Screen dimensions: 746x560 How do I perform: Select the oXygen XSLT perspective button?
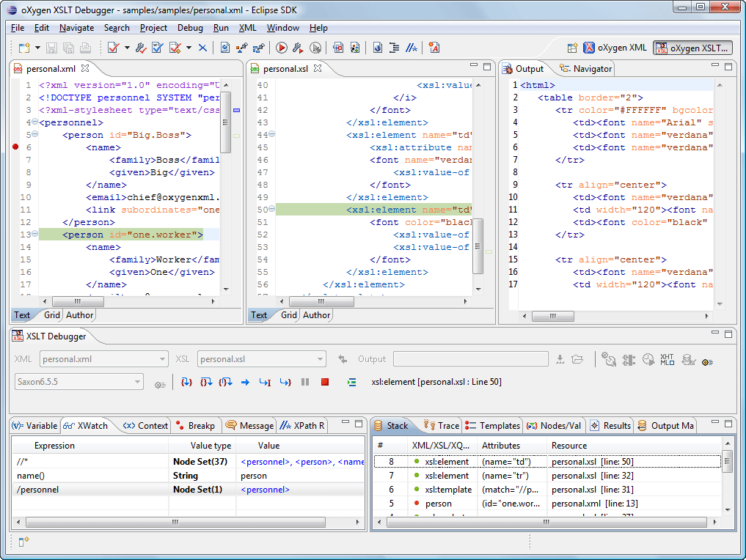(x=692, y=48)
